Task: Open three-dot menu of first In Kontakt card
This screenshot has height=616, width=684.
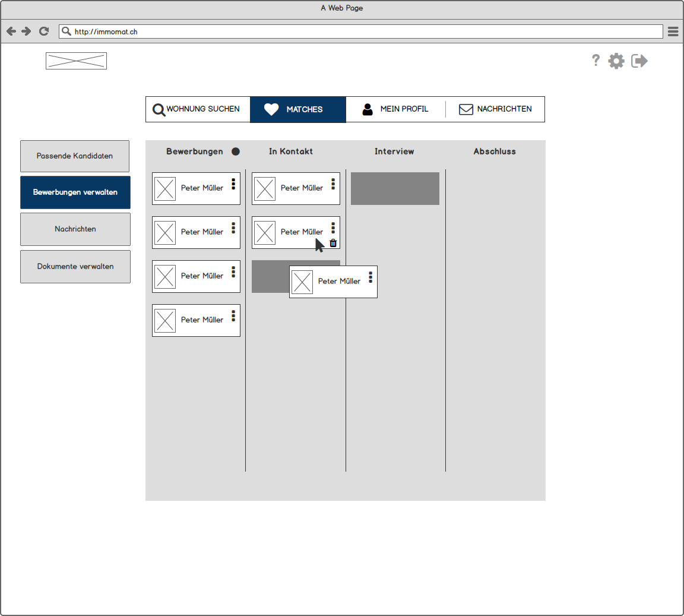Action: (333, 184)
